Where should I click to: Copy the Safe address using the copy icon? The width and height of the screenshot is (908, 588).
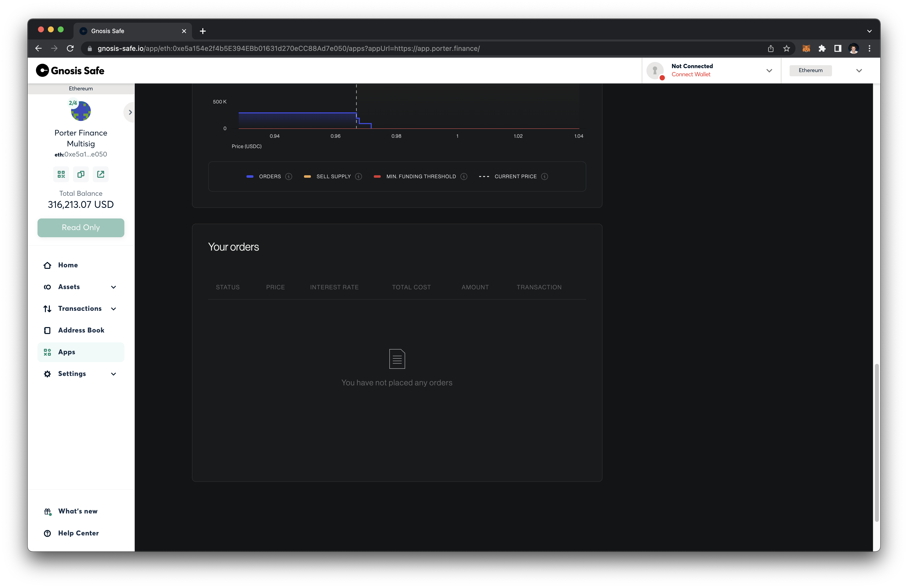[80, 174]
